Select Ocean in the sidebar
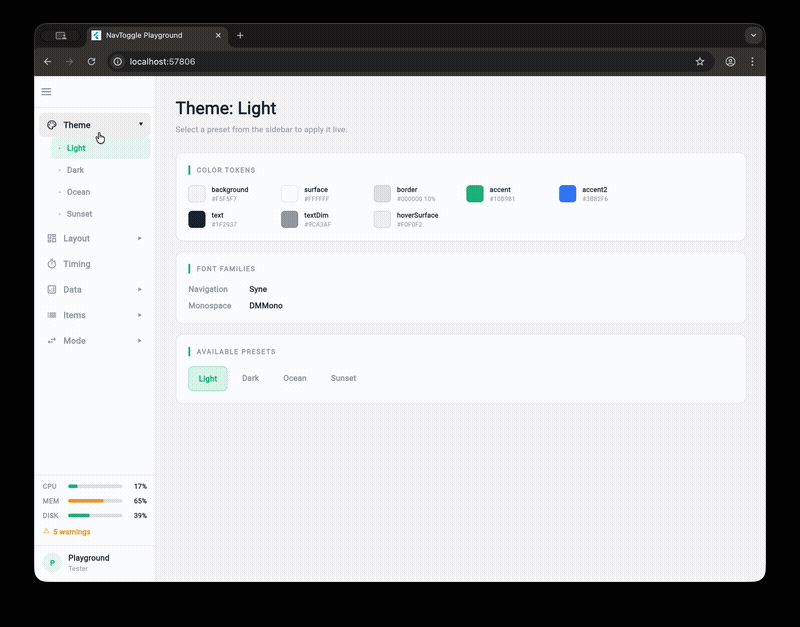 (x=101, y=192)
